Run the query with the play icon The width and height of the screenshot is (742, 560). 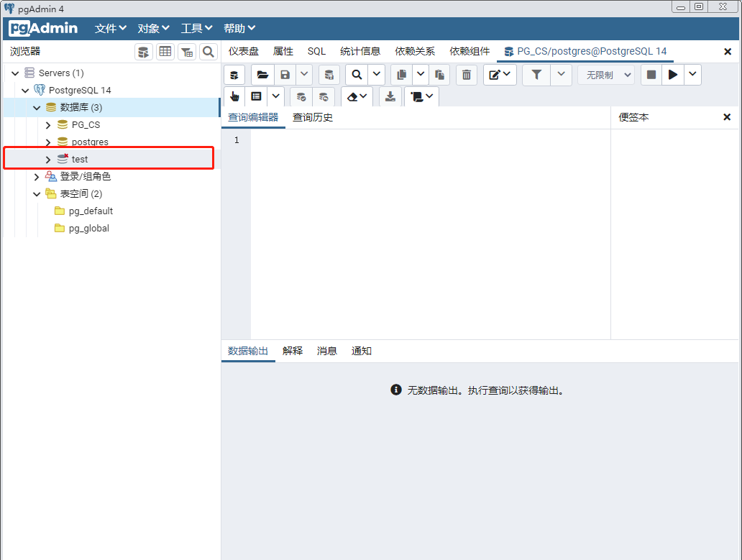coord(672,75)
